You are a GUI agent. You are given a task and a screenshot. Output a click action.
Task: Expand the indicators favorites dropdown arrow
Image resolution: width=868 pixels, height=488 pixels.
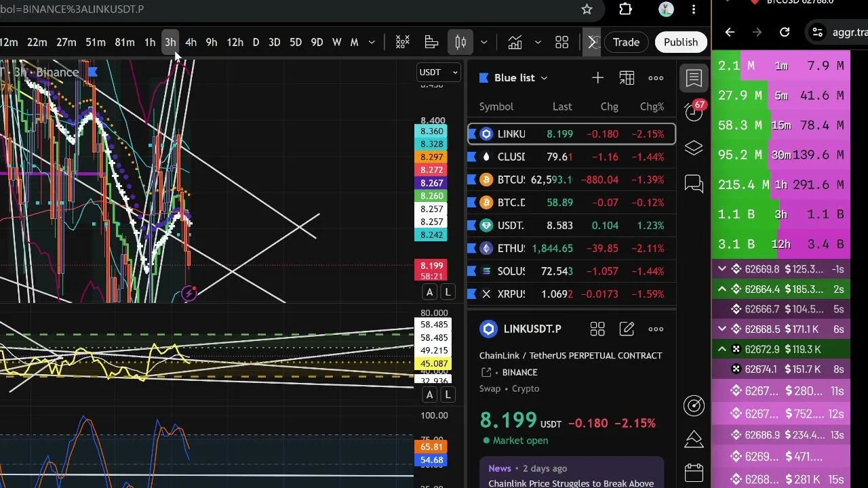[x=538, y=43]
